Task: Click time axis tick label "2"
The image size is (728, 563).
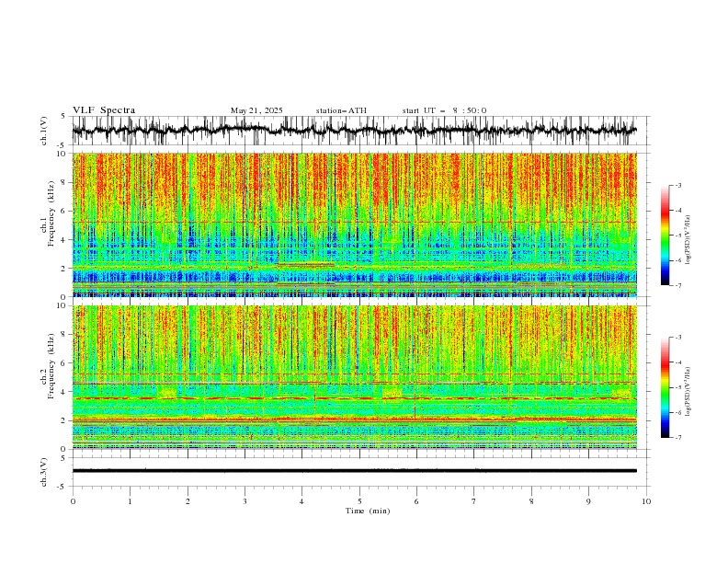Action: pos(188,501)
